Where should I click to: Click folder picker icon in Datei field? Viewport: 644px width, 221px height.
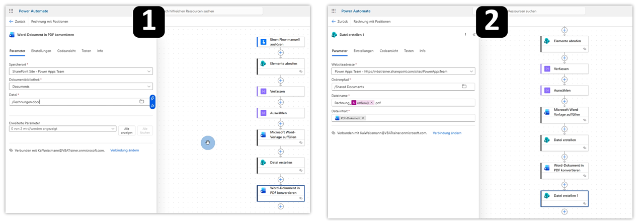click(x=142, y=102)
